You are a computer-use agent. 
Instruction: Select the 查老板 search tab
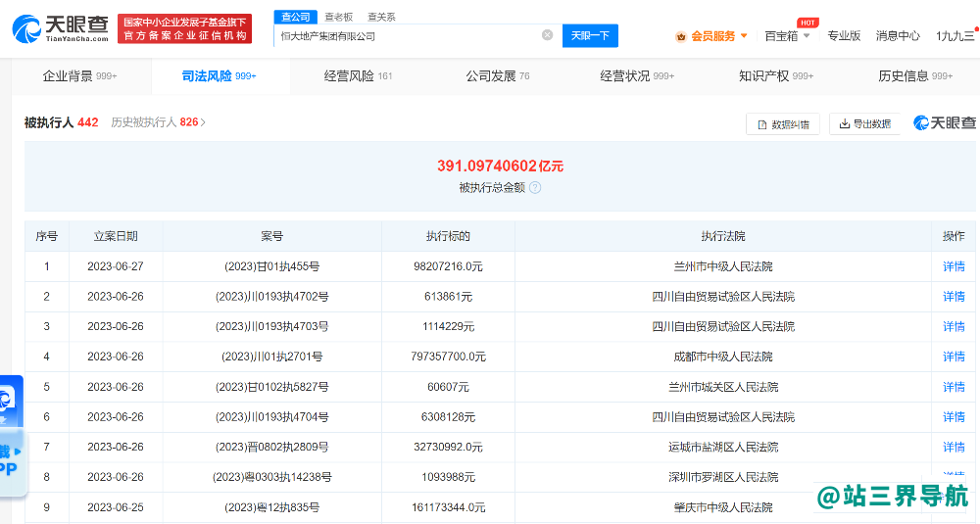[x=339, y=17]
